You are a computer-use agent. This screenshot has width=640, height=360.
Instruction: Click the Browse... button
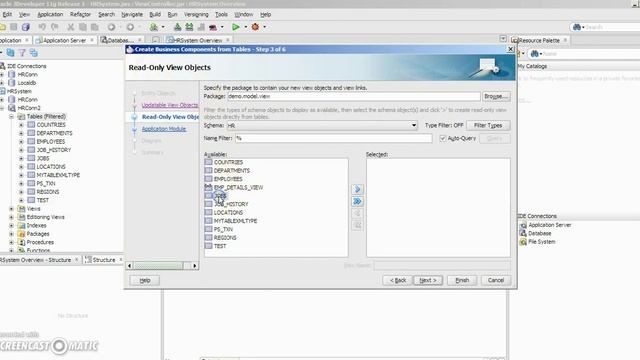(496, 96)
